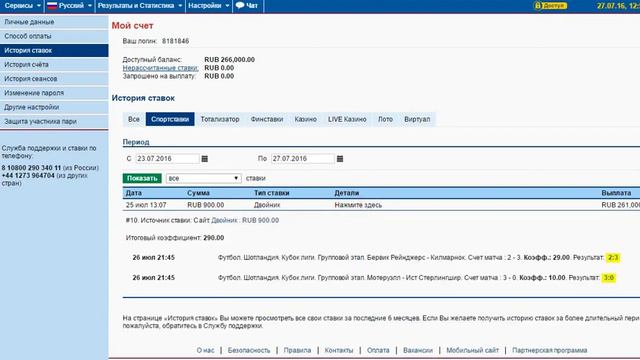This screenshot has width=640, height=360.
Task: Open Изменение пароля in sidebar
Action: 54,93
